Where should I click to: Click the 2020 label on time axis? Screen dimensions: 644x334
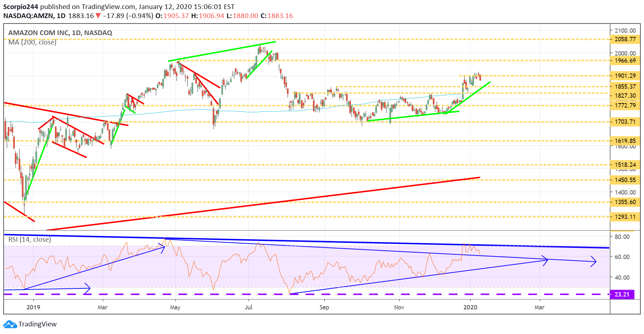coord(470,307)
